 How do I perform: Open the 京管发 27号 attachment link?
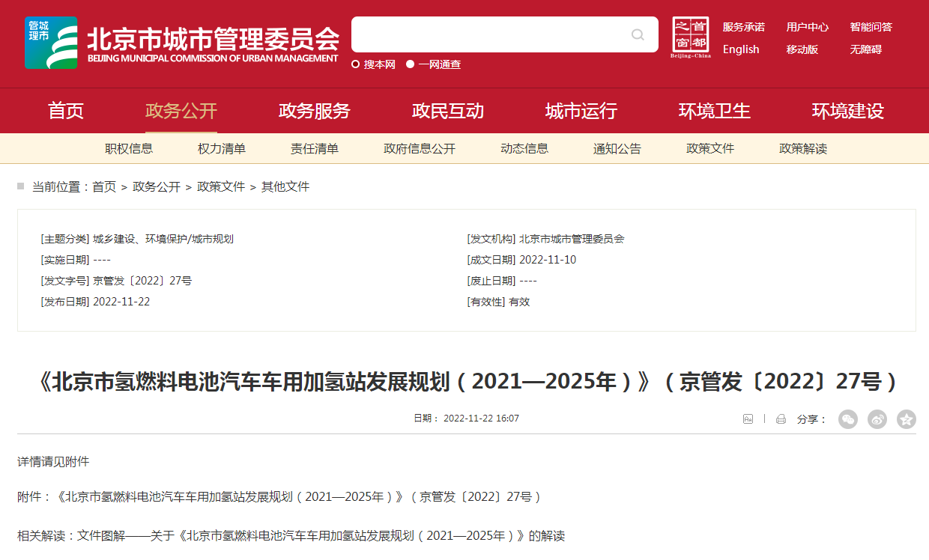pos(298,496)
